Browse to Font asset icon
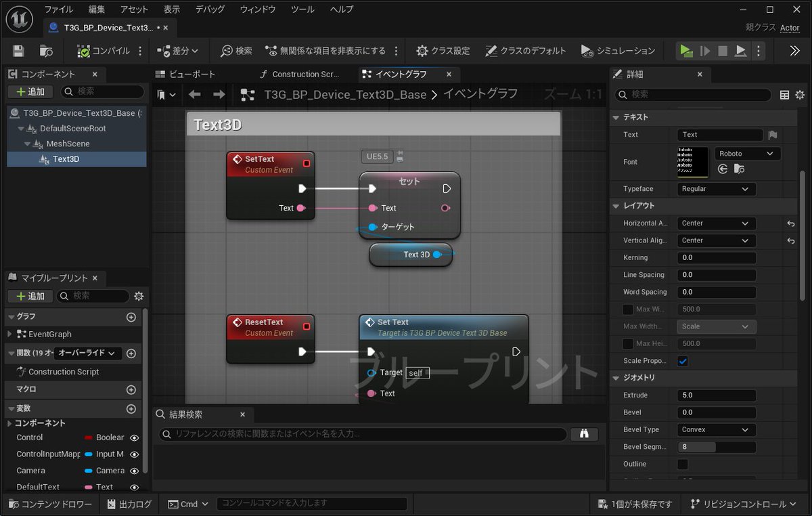The image size is (812, 516). pyautogui.click(x=739, y=169)
